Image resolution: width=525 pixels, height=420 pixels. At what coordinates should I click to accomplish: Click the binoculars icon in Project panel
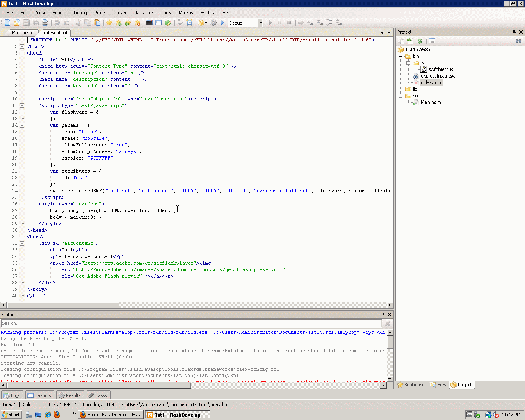tap(518, 41)
